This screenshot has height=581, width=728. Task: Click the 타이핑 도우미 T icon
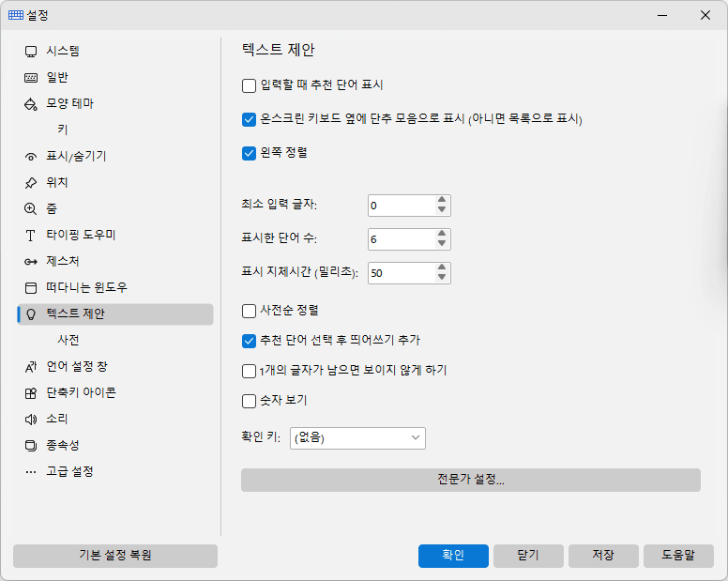tap(31, 236)
